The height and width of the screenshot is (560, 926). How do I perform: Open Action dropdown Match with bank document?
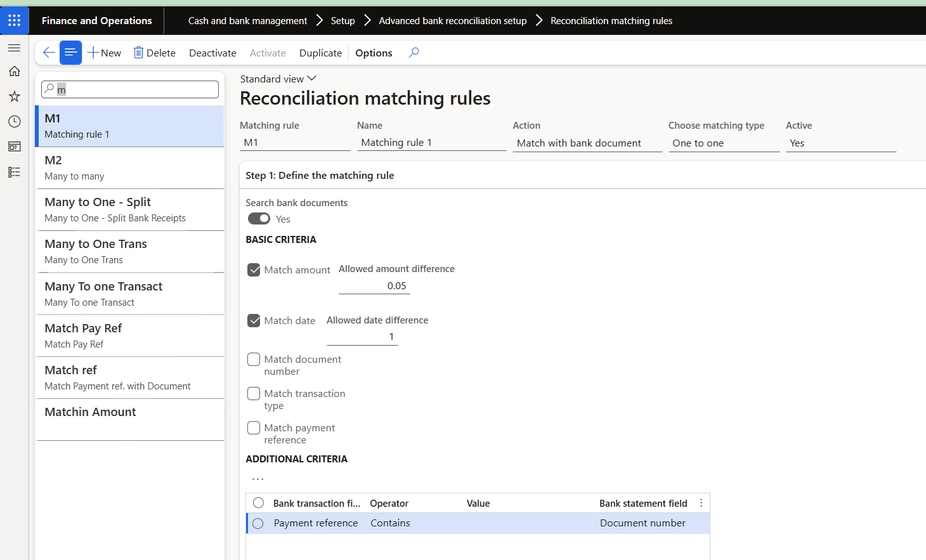(x=587, y=143)
